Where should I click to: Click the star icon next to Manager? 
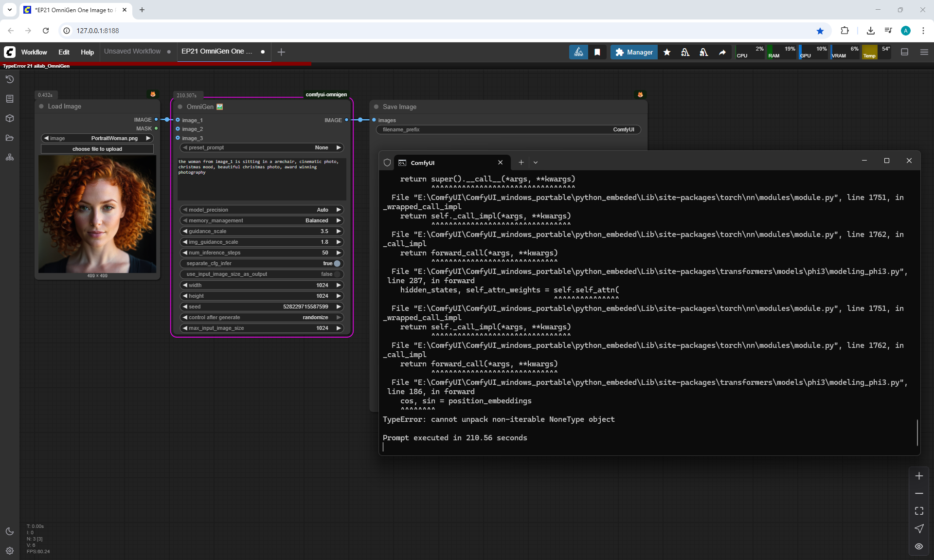click(x=667, y=52)
